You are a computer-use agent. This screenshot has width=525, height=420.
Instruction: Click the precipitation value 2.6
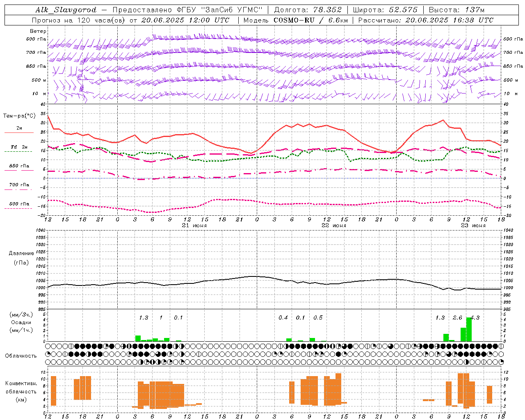[457, 318]
